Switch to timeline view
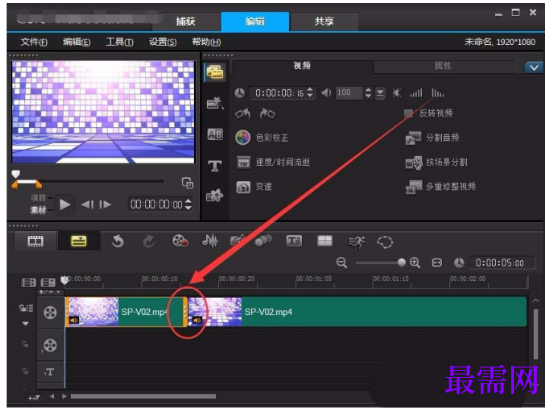The width and height of the screenshot is (557, 411). (79, 242)
